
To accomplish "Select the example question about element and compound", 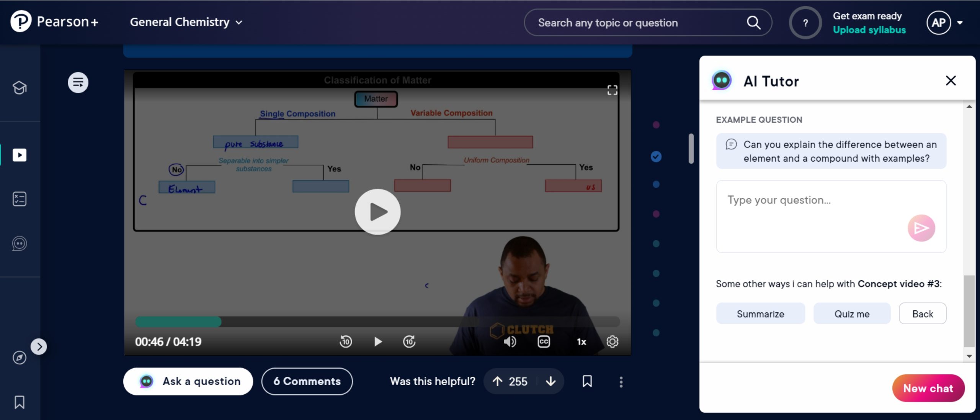I will (831, 151).
